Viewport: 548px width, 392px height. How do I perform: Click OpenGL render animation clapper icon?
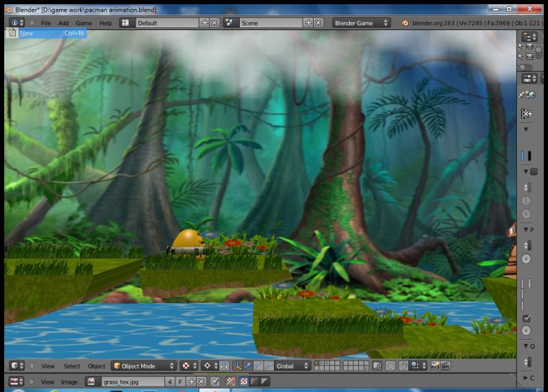[445, 366]
